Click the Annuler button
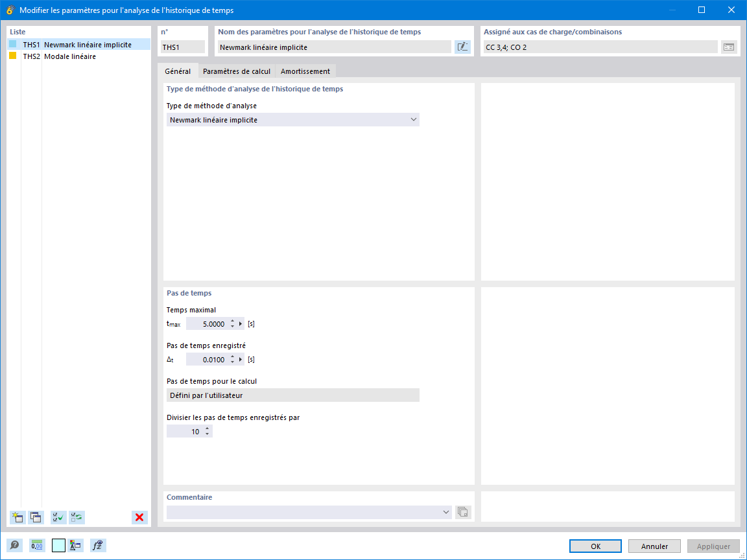Viewport: 747px width, 560px height. click(654, 546)
